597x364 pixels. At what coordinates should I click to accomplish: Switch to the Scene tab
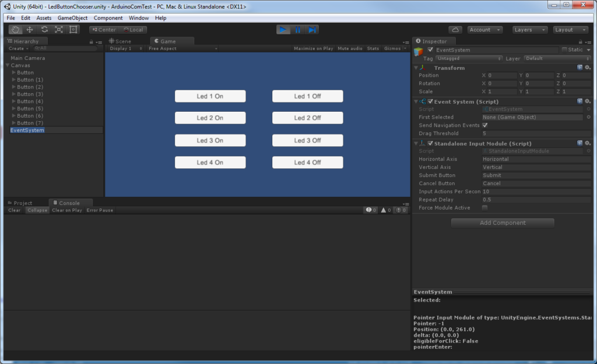pyautogui.click(x=123, y=41)
